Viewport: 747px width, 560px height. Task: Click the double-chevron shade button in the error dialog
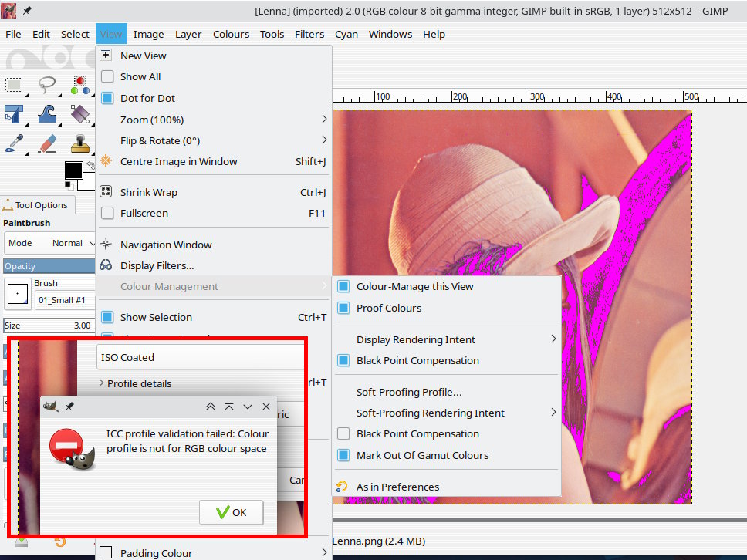pos(210,407)
